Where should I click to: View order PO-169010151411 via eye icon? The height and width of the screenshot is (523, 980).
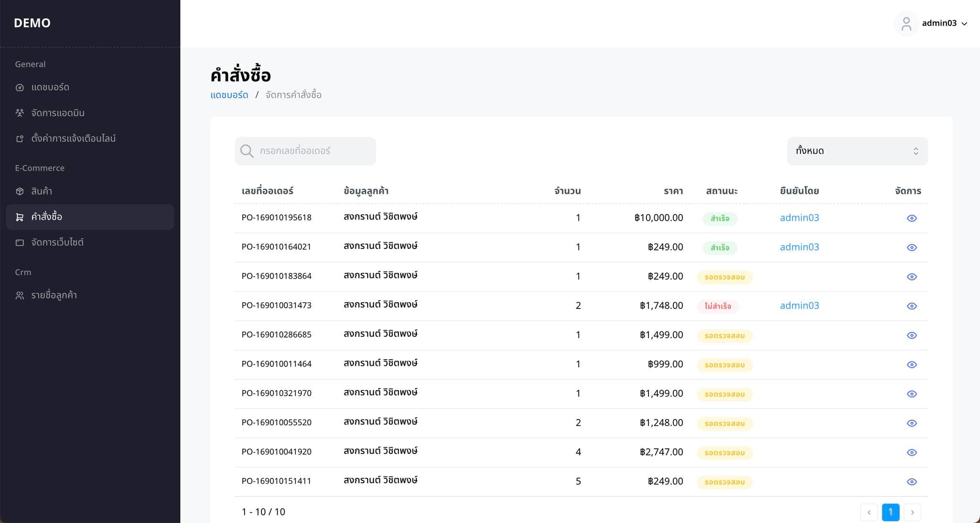click(912, 482)
